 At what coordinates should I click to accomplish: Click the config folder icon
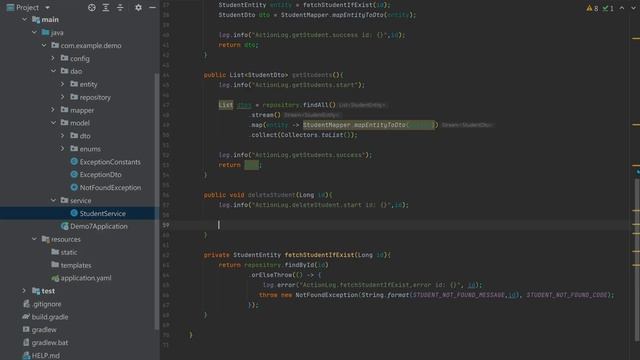(64, 58)
